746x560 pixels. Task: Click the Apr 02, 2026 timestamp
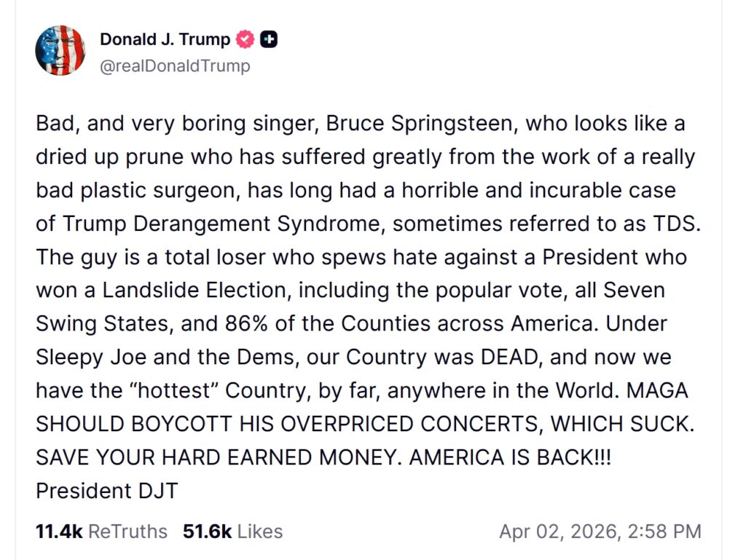pyautogui.click(x=600, y=532)
